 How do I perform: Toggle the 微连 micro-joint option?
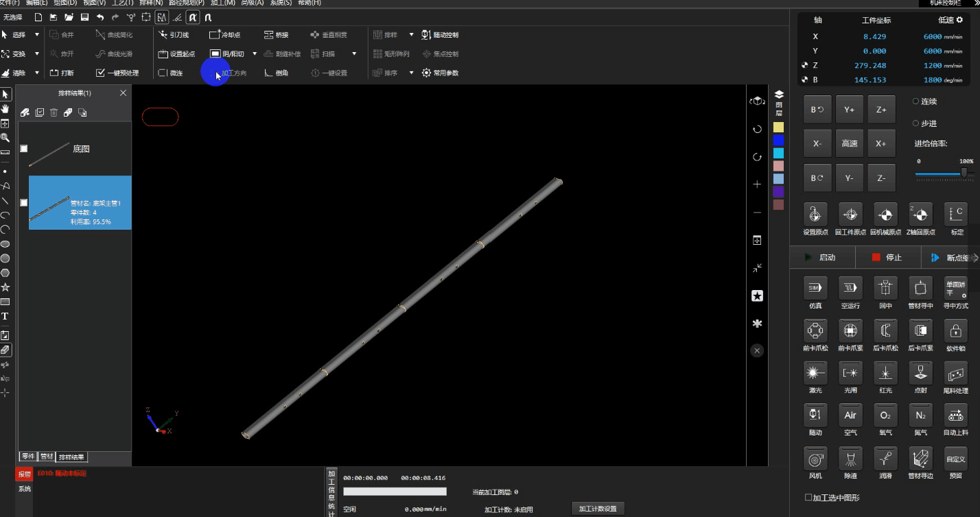(170, 73)
